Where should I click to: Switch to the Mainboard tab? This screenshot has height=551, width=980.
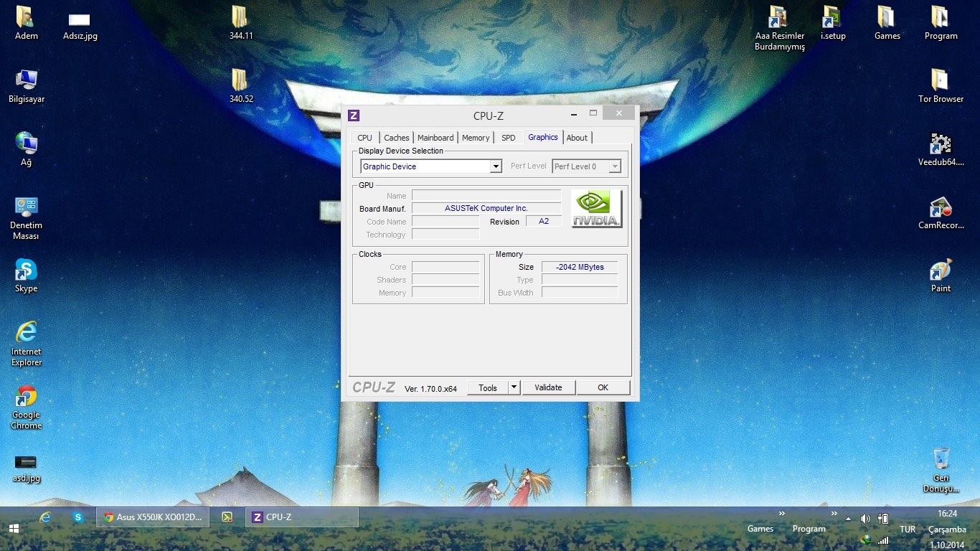pyautogui.click(x=435, y=138)
